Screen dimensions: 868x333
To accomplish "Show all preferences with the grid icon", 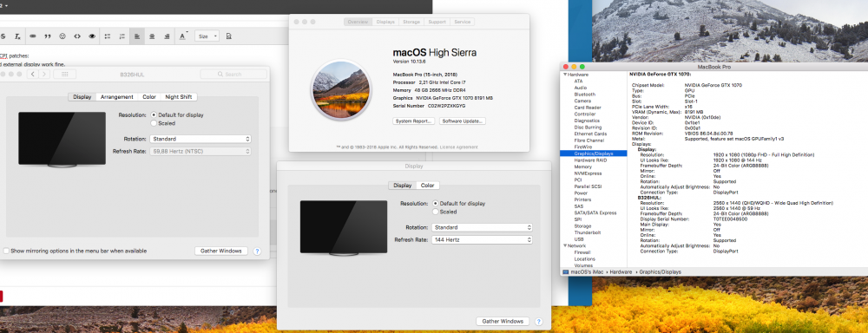I will [65, 74].
